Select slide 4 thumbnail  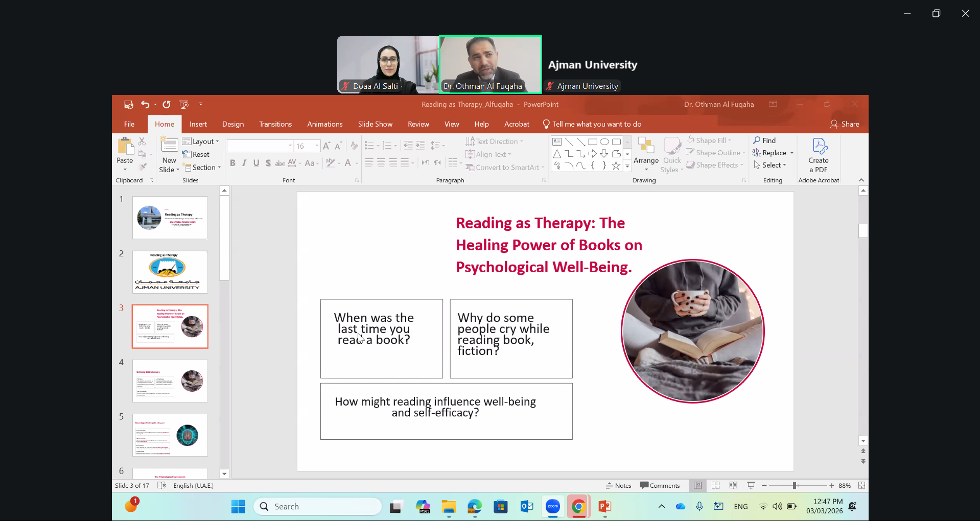[170, 381]
